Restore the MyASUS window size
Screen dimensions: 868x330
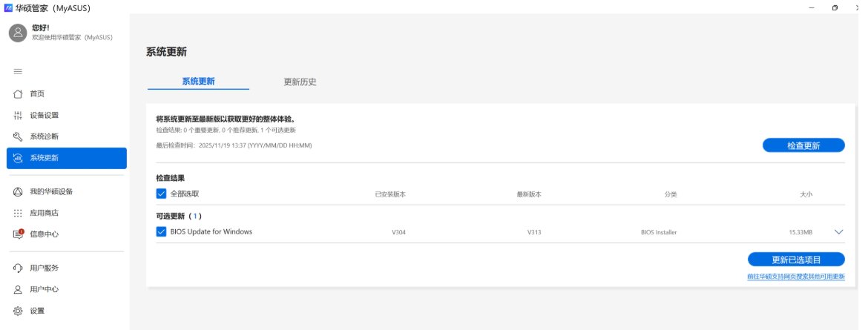click(x=835, y=7)
